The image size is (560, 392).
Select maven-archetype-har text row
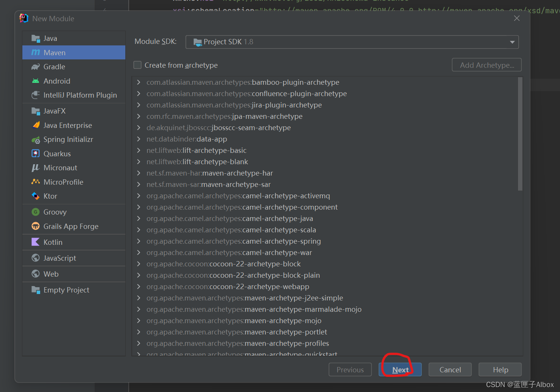point(210,173)
